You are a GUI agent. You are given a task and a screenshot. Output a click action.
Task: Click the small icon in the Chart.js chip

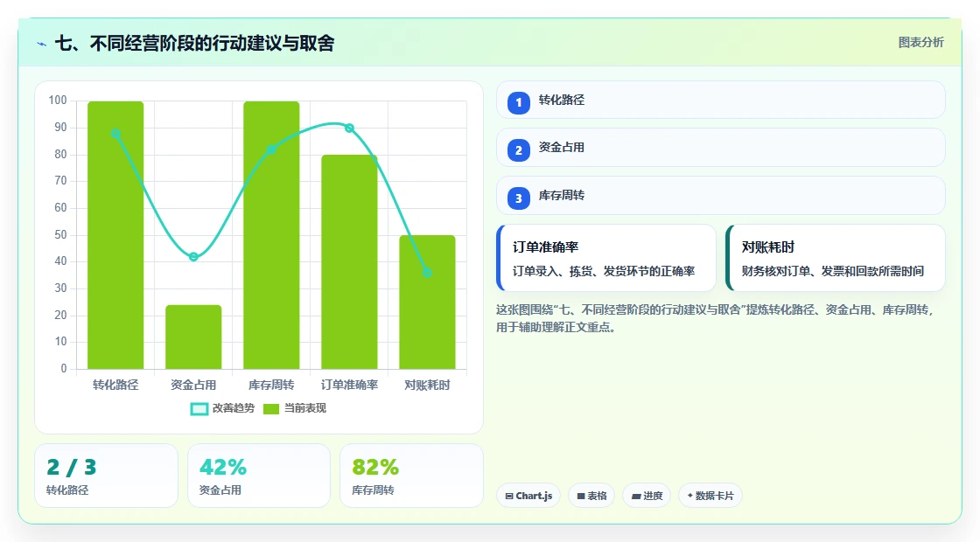pyautogui.click(x=509, y=497)
